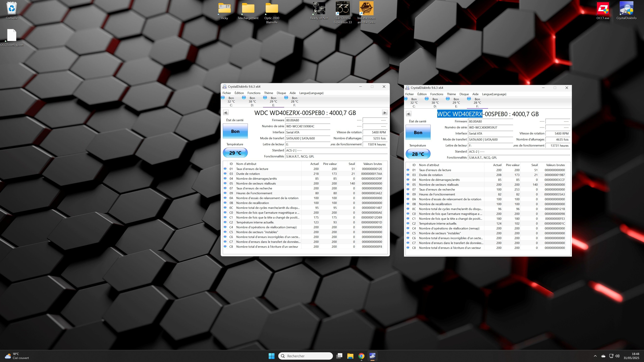
Task: Click serial number field WD-WCC4EK9R59U7
Action: (x=490, y=127)
